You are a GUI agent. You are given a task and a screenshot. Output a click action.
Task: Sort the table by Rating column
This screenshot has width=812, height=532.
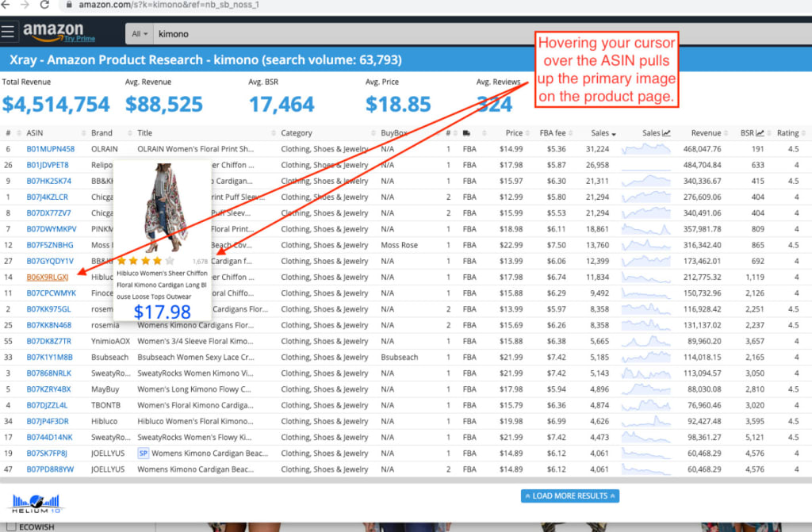[787, 133]
